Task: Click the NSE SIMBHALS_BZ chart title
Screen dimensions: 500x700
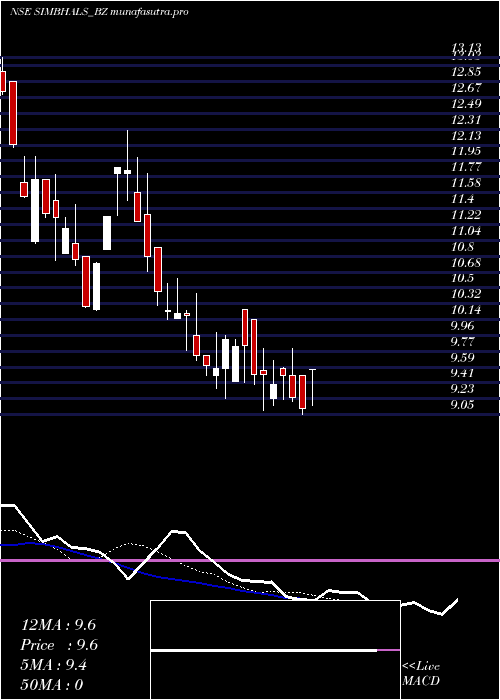Action: 99,12
